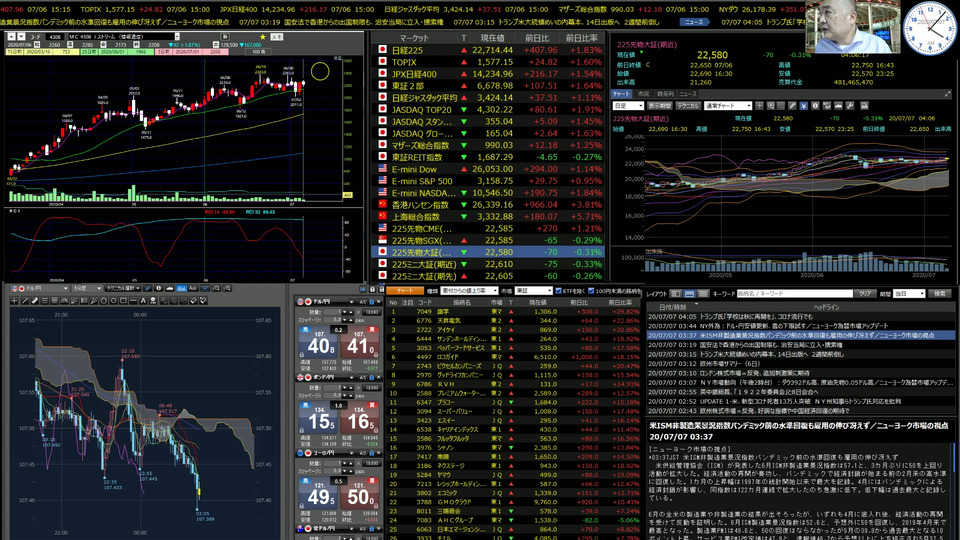Open the ranking 種類 dropdown
Image resolution: width=960 pixels, height=540 pixels.
tap(468, 291)
